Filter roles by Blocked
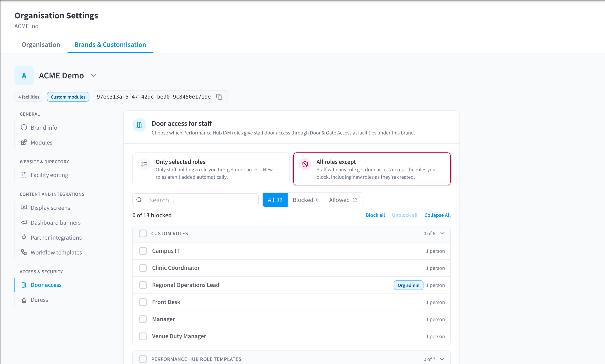Screen dimensions: 605x364 pyautogui.click(x=306, y=200)
